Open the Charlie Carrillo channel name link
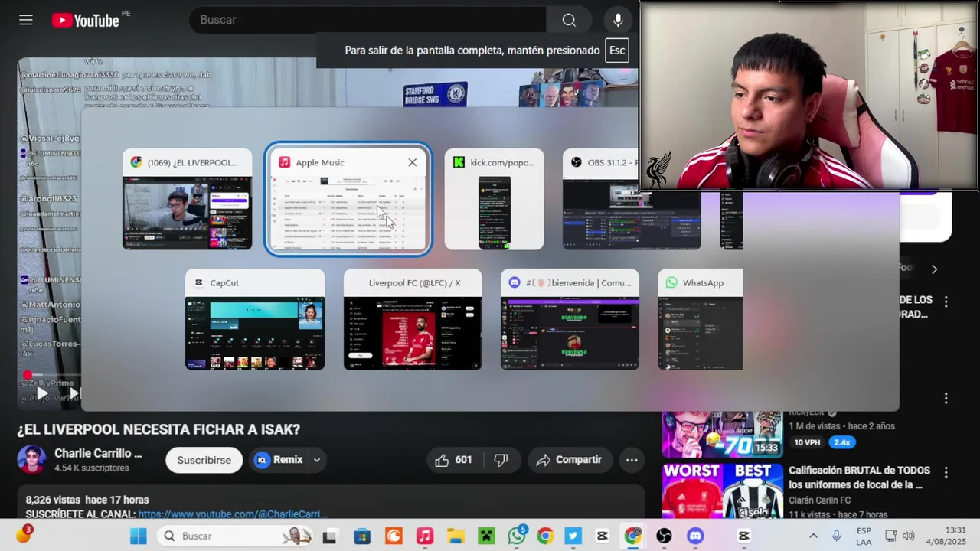Viewport: 980px width, 551px height. pyautogui.click(x=98, y=453)
